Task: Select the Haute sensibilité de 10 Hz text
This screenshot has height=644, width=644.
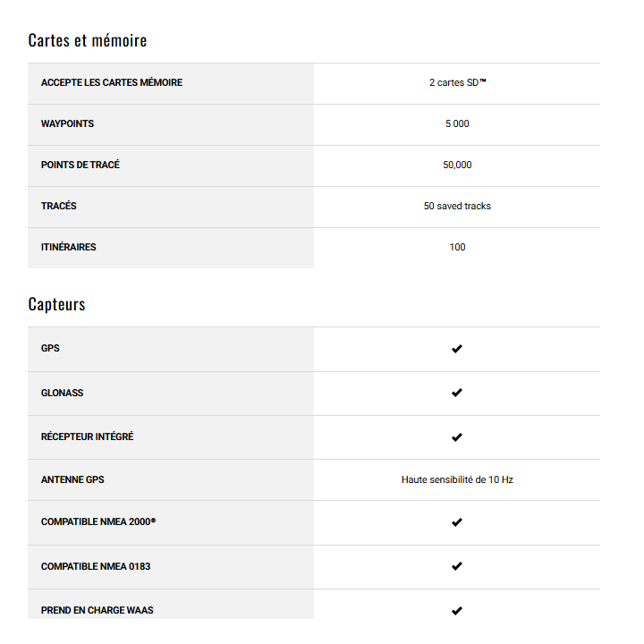Action: [x=457, y=480]
